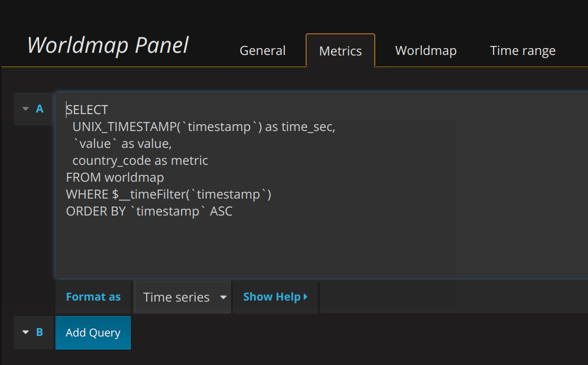
Task: Open the Time series format dropdown
Action: pos(182,297)
